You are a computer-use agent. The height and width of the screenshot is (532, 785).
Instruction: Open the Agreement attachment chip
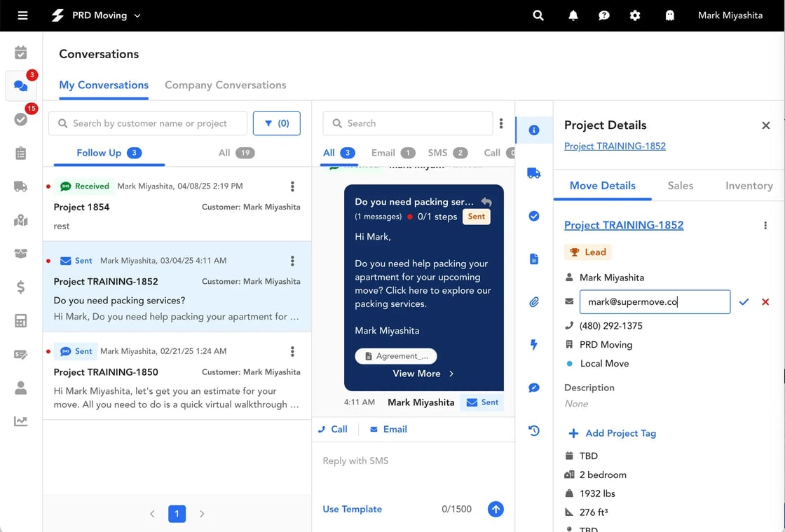(x=396, y=356)
